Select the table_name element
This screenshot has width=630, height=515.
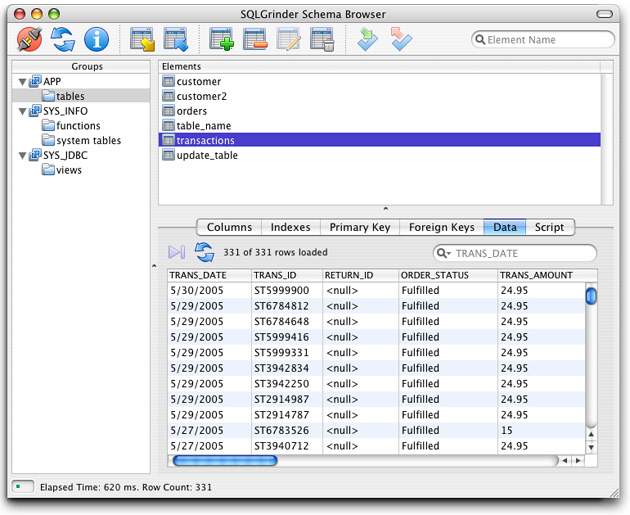tap(380, 125)
